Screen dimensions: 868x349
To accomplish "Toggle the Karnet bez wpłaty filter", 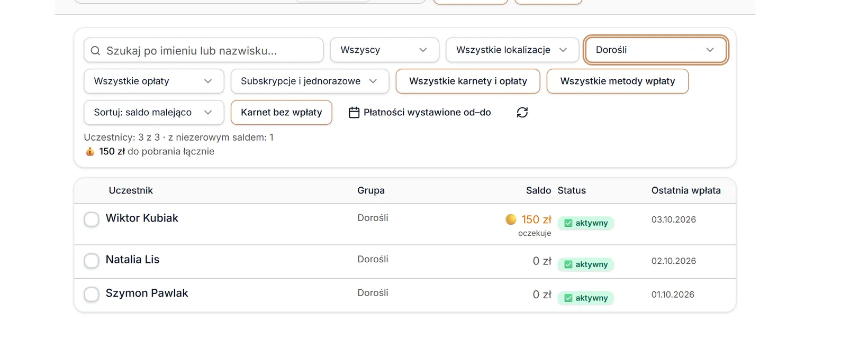I will coord(282,112).
